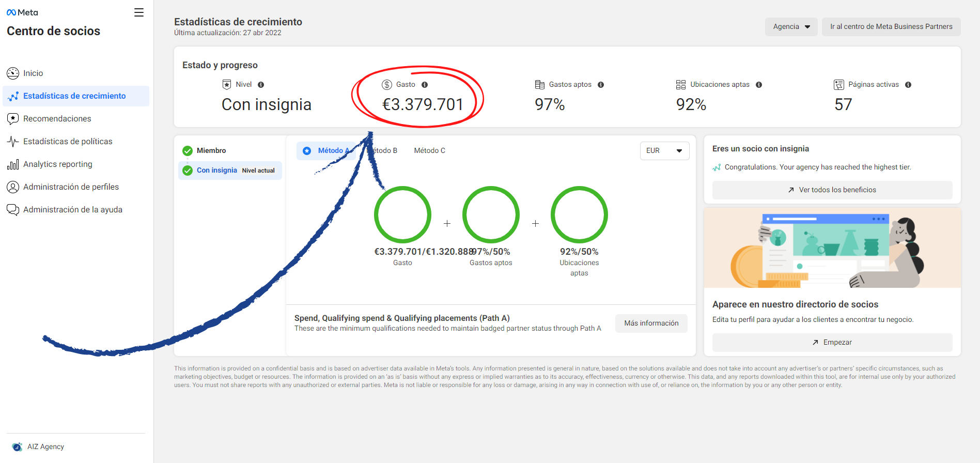This screenshot has height=463, width=980.
Task: Open the EUR currency dropdown
Action: [664, 151]
